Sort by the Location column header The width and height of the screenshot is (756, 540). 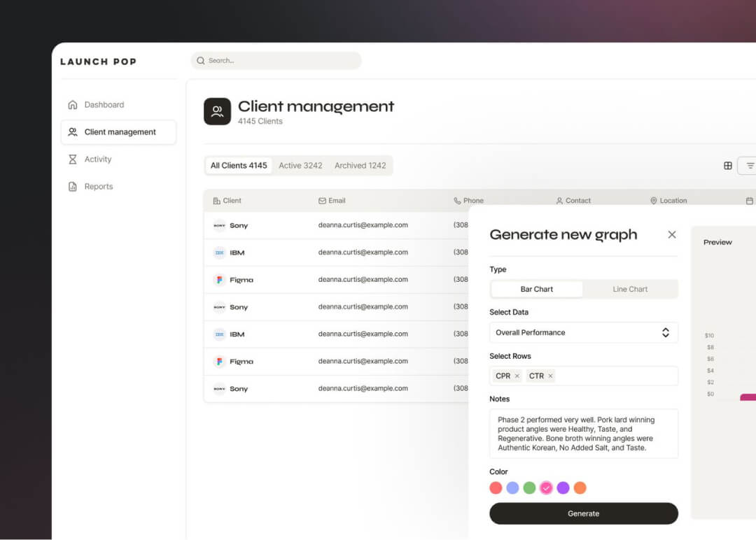(668, 201)
